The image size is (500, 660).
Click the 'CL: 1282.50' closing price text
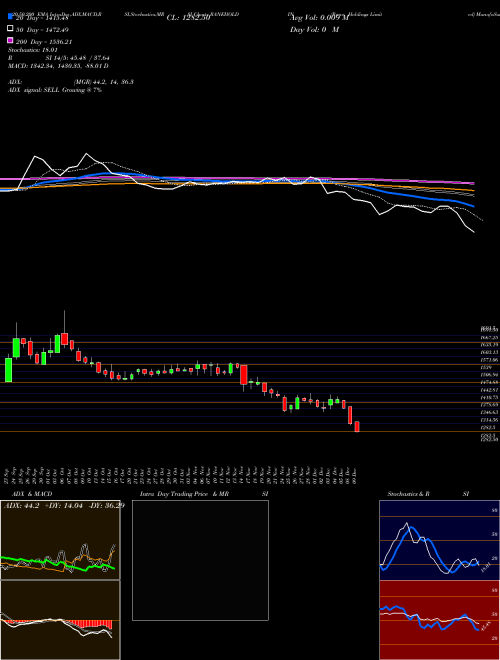point(188,18)
